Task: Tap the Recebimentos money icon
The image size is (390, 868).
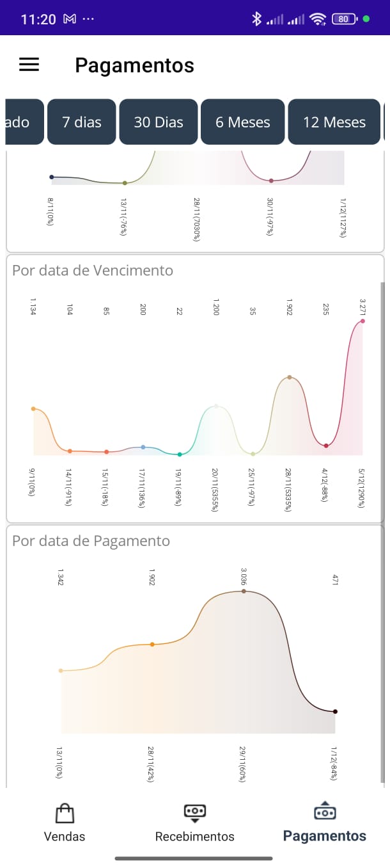Action: (x=195, y=812)
